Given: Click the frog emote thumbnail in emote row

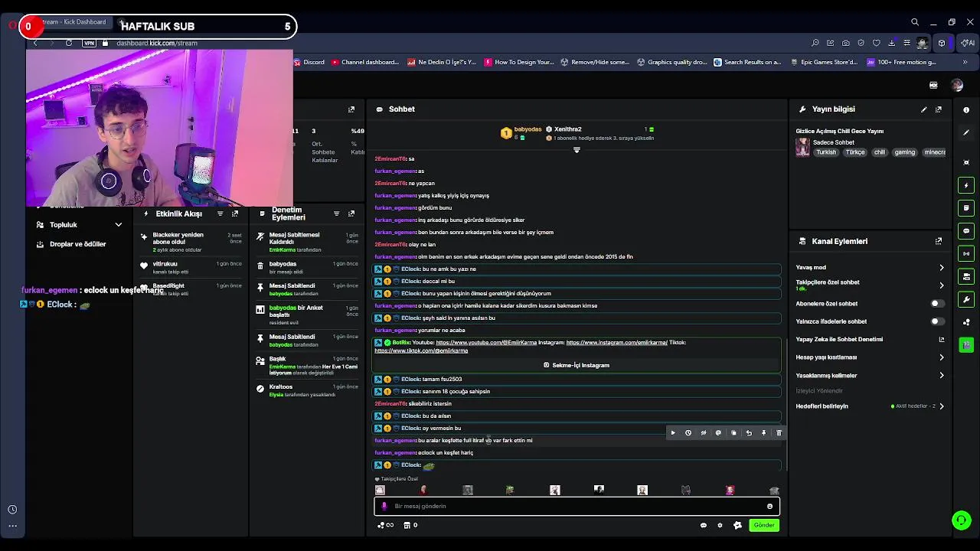Looking at the screenshot, I should click(x=510, y=491).
